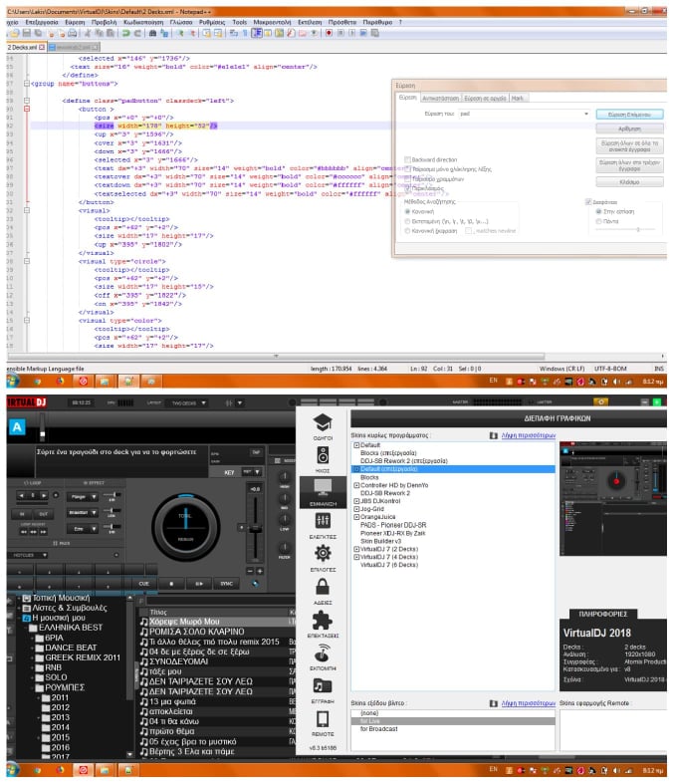Open the ΕΓΓΡΑΦΗ record music-folder icon
Viewport: 674px width, 784px height.
(323, 685)
